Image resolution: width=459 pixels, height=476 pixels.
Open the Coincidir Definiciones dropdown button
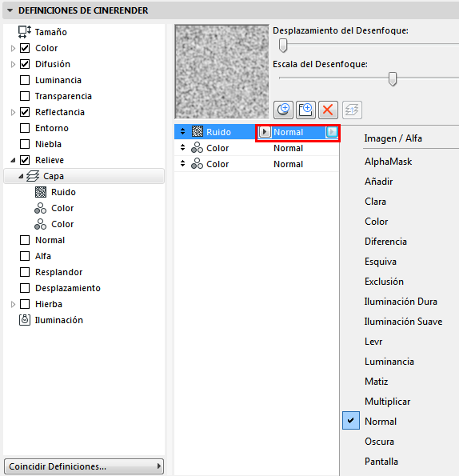[84, 466]
